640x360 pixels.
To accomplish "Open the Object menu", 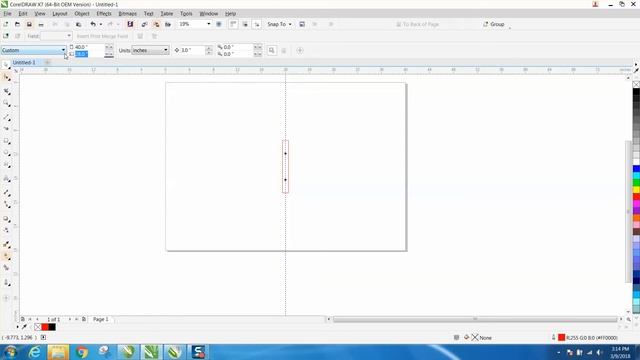I will [82, 13].
